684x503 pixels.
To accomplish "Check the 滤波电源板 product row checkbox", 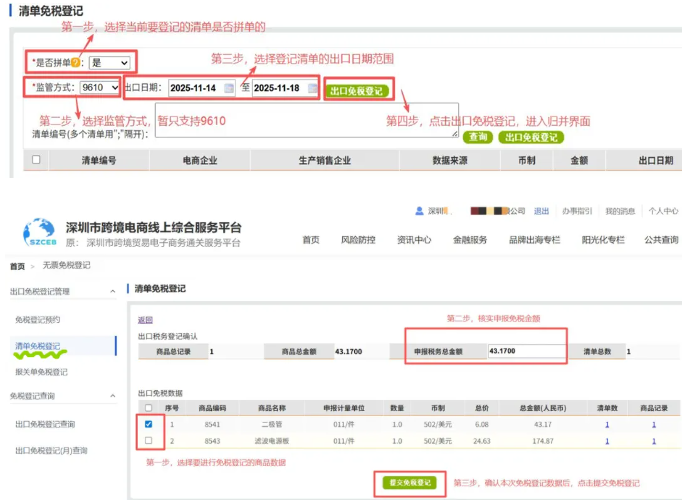I will [149, 440].
